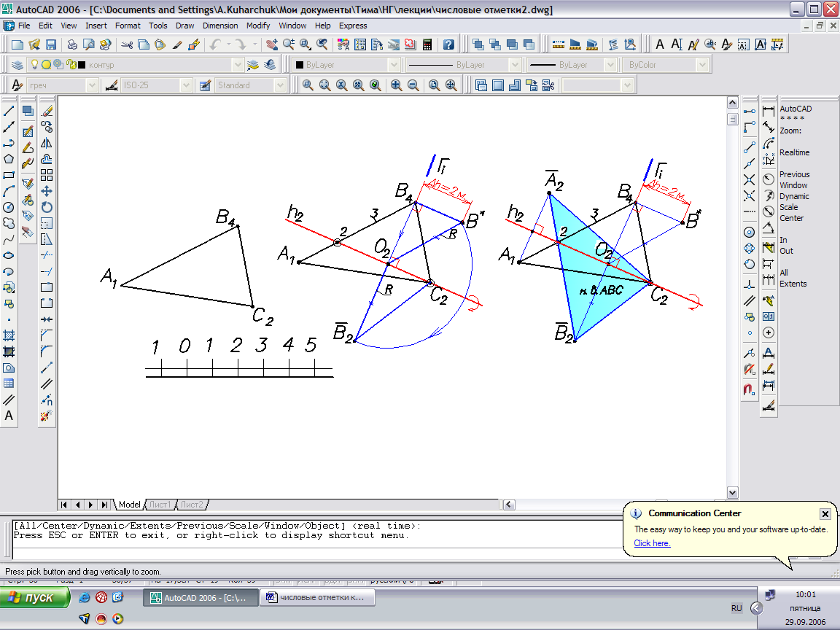
Task: Select the Erase modify tool
Action: tap(47, 111)
